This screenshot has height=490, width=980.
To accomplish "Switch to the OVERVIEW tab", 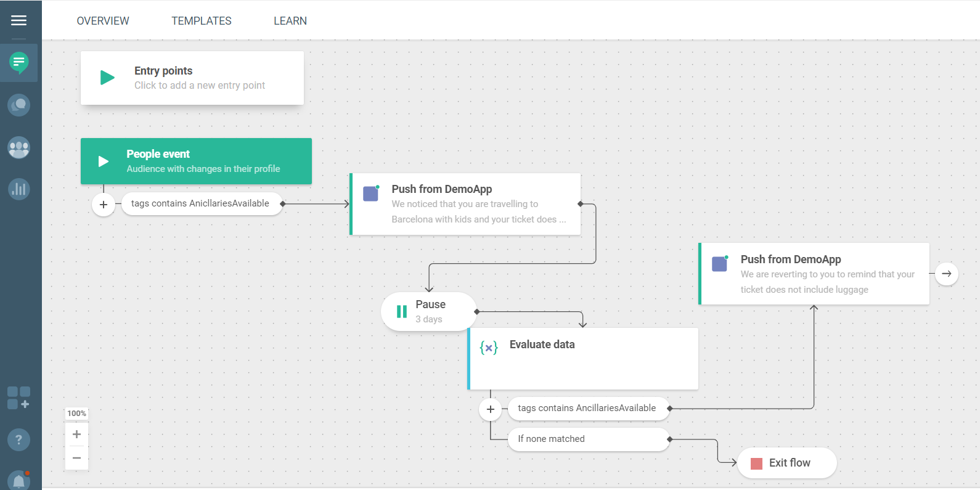I will click(x=103, y=21).
